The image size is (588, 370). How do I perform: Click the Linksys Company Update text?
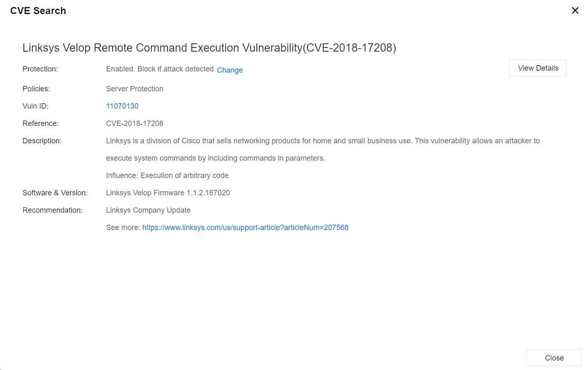click(x=148, y=210)
